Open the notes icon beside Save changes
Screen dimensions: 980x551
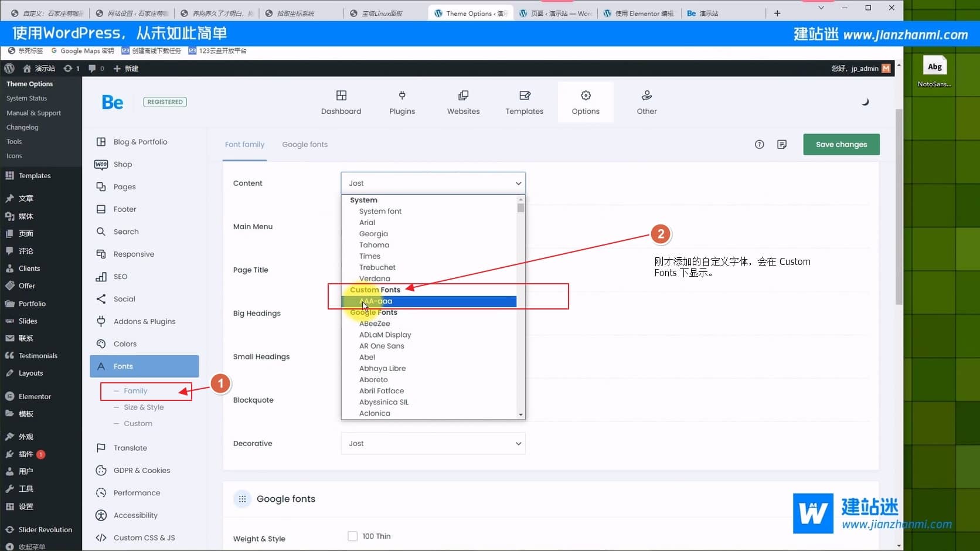(x=781, y=144)
